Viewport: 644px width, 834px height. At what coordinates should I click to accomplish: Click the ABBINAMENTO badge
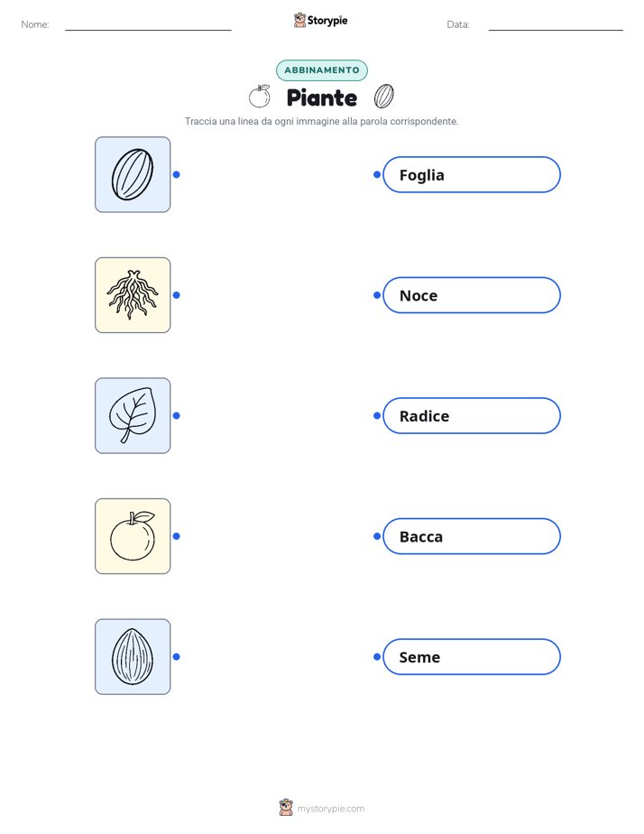(x=322, y=70)
